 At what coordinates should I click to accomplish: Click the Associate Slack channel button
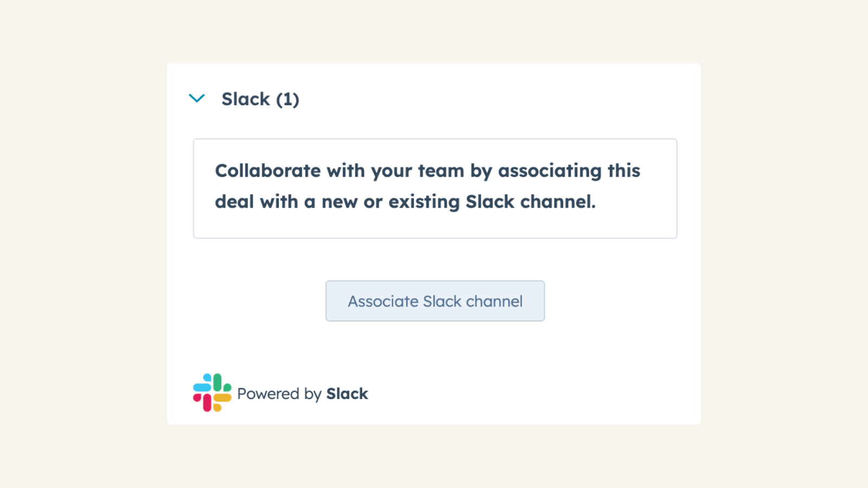pyautogui.click(x=434, y=301)
